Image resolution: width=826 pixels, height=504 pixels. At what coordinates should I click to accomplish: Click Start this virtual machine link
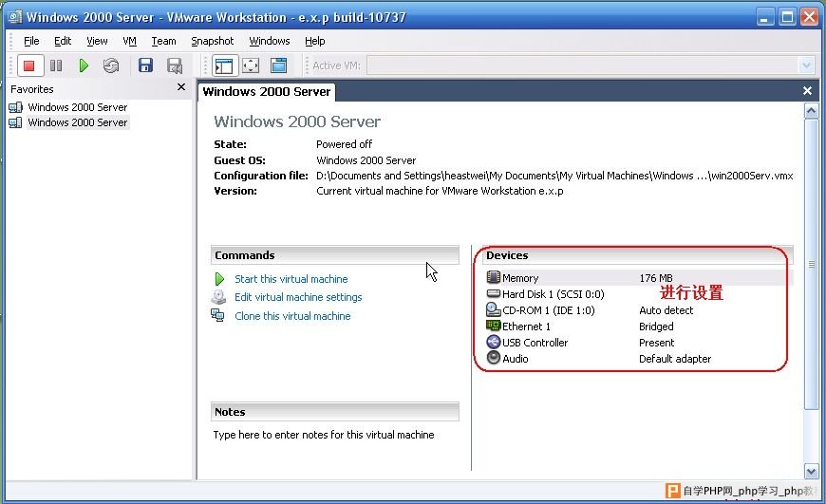291,279
